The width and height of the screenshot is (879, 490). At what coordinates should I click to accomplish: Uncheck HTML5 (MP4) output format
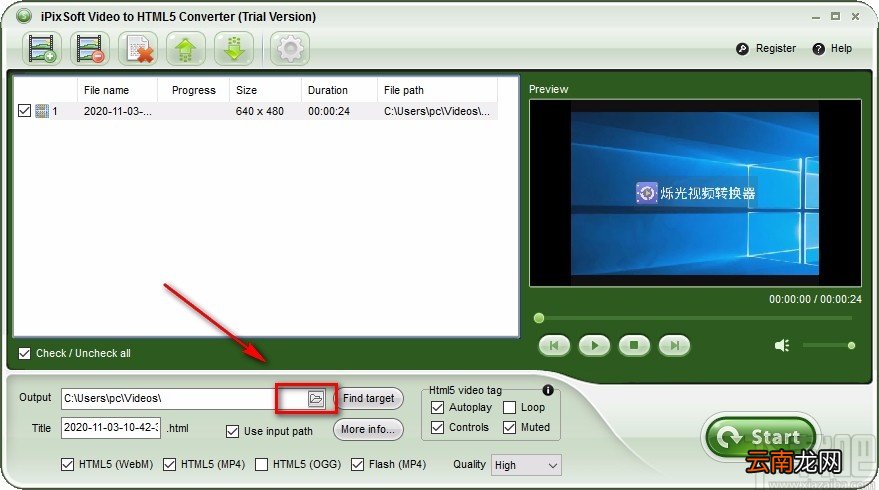[169, 464]
